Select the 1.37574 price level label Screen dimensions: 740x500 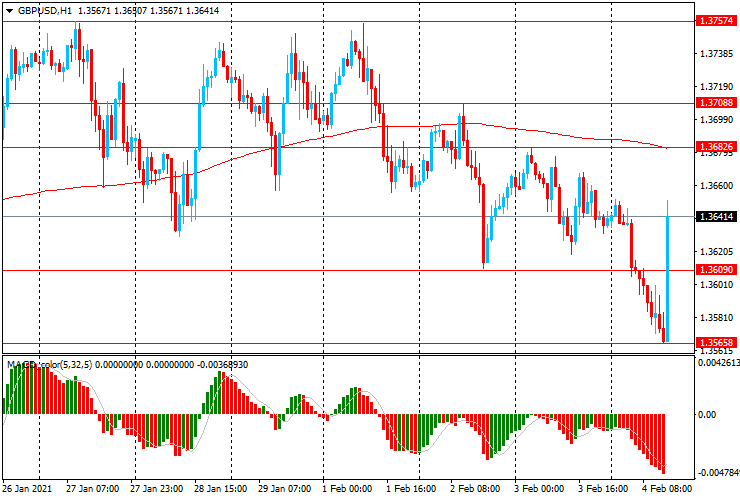717,20
